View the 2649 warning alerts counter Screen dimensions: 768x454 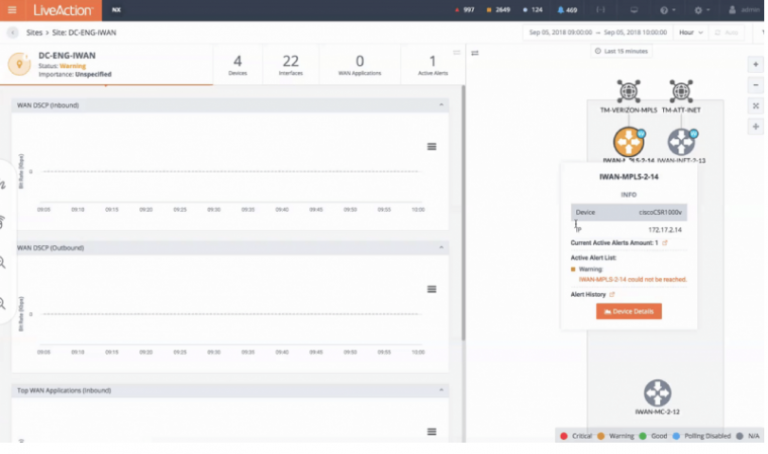pyautogui.click(x=498, y=10)
